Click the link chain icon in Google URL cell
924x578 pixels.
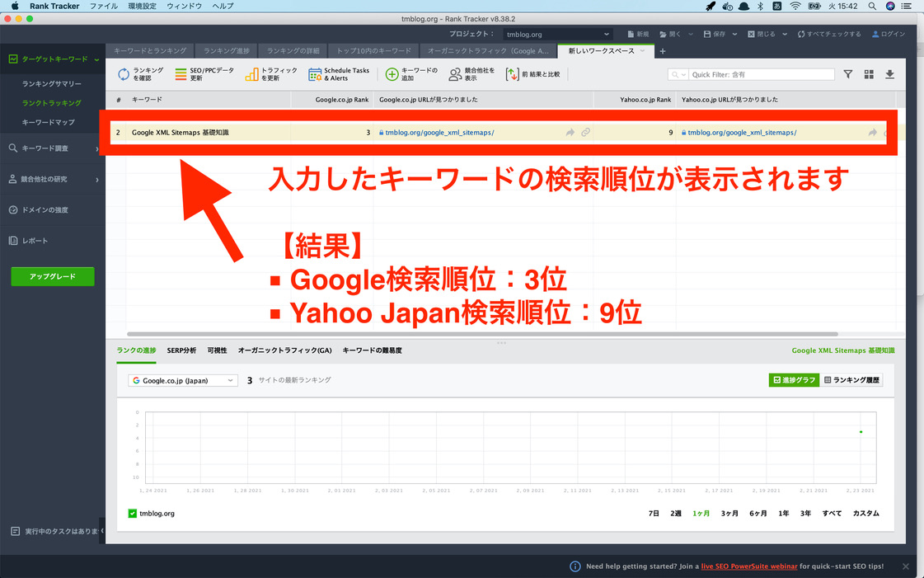tap(586, 133)
